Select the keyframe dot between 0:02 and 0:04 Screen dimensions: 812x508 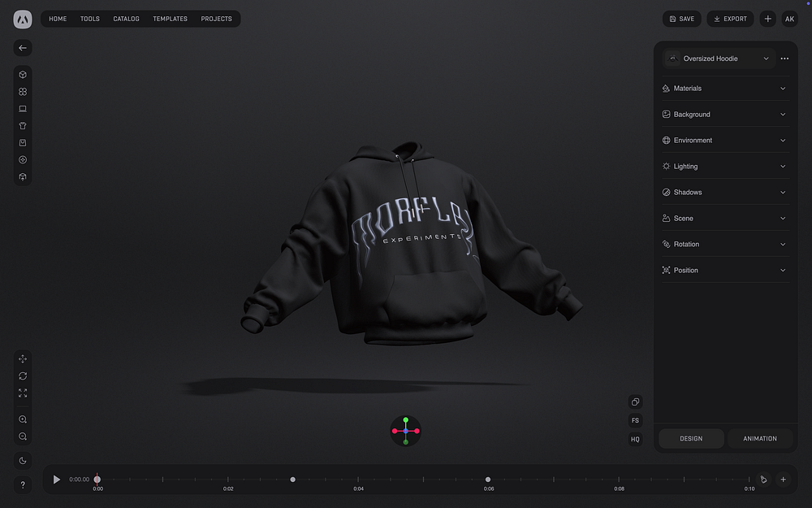pyautogui.click(x=292, y=480)
